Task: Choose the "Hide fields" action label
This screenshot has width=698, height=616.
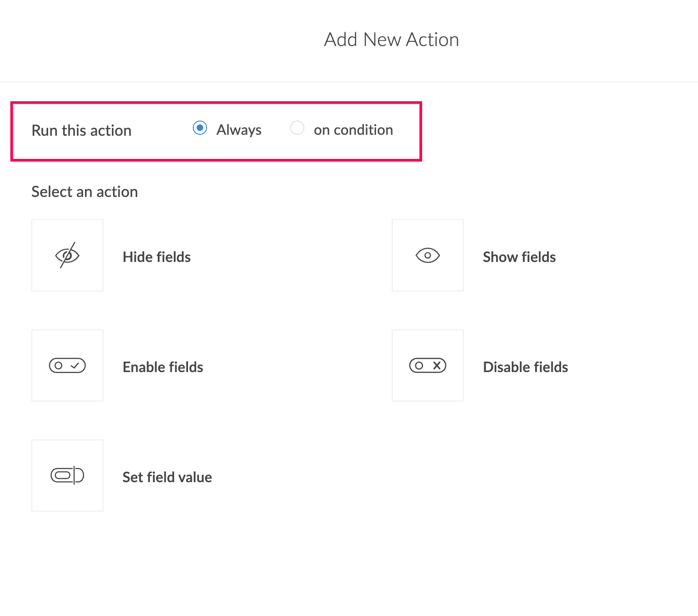Action: [157, 257]
